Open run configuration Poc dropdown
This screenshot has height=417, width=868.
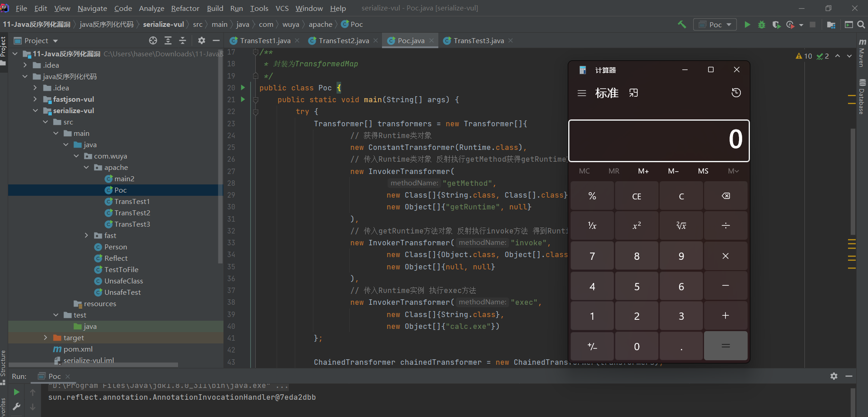[x=714, y=25]
